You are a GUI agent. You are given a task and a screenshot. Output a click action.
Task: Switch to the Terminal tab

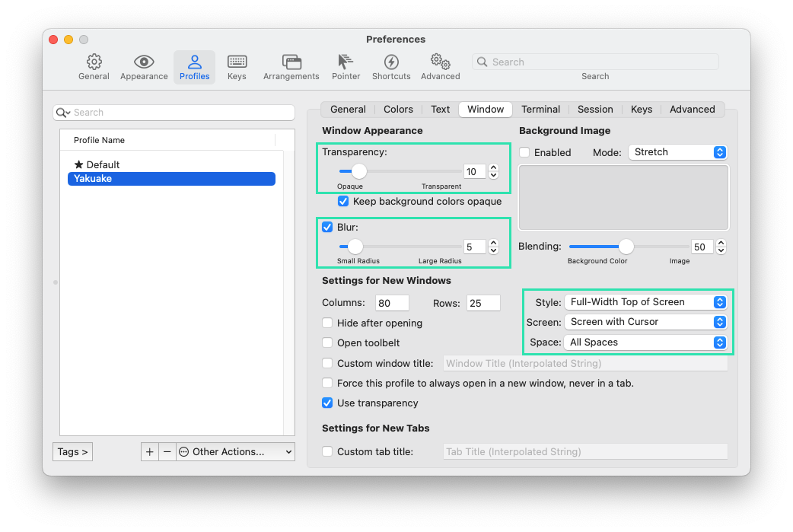540,109
